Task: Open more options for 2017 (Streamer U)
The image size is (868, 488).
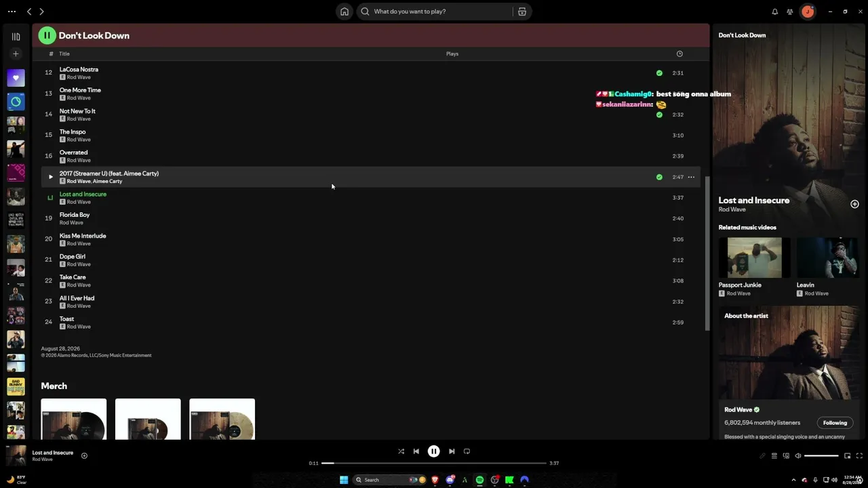Action: click(x=691, y=177)
